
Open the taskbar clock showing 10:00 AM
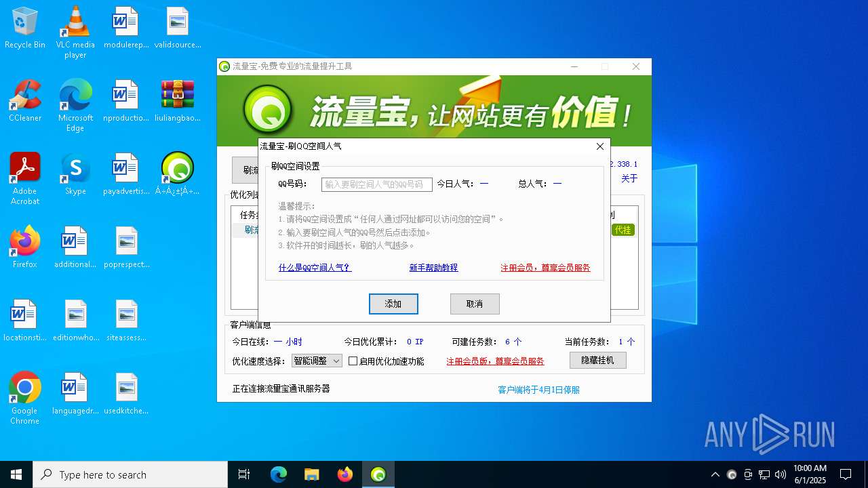[x=810, y=474]
